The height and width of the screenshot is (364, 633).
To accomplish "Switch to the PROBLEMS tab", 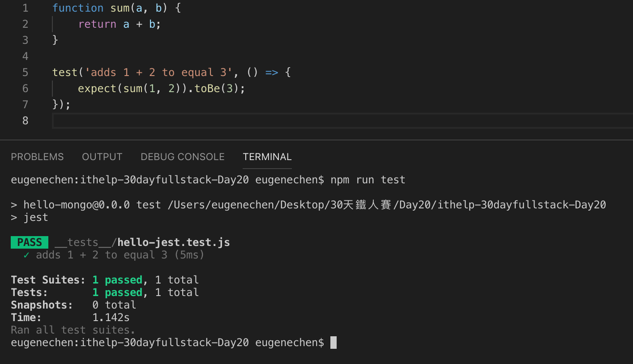I will point(37,157).
